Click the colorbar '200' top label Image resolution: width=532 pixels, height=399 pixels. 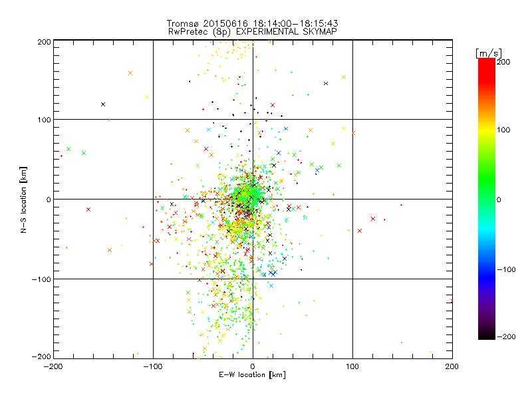tap(503, 62)
